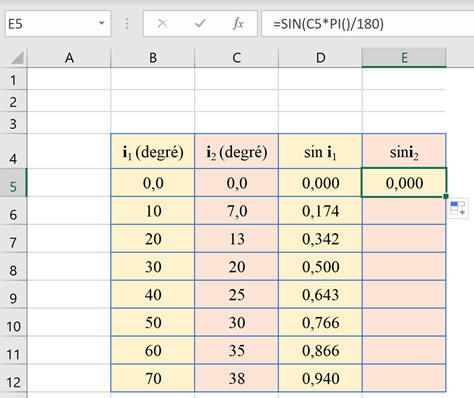The height and width of the screenshot is (398, 474).
Task: Select column C header
Action: point(236,58)
